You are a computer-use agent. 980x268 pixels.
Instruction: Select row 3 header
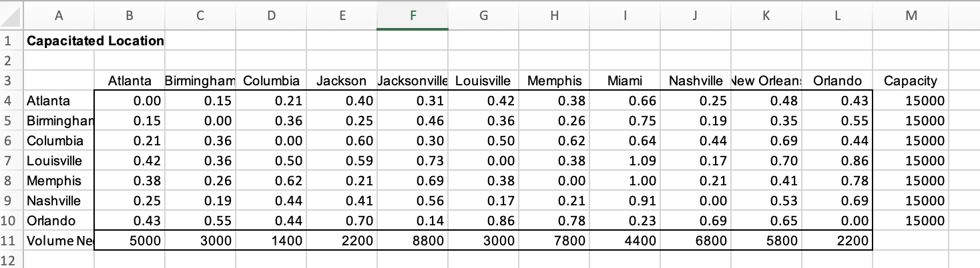pos(11,81)
